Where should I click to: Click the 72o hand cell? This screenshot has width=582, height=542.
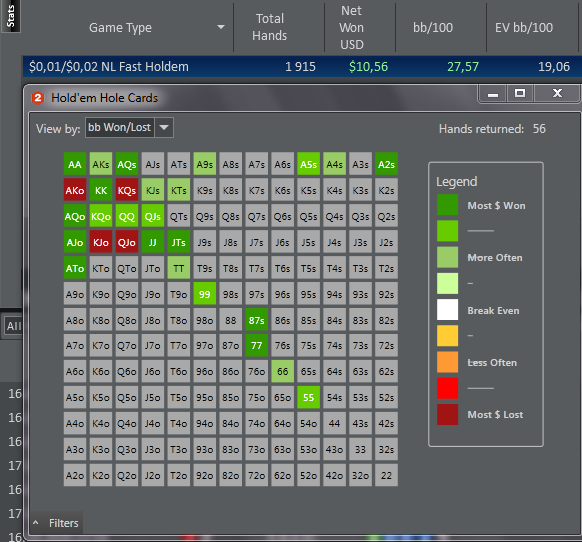(x=256, y=475)
